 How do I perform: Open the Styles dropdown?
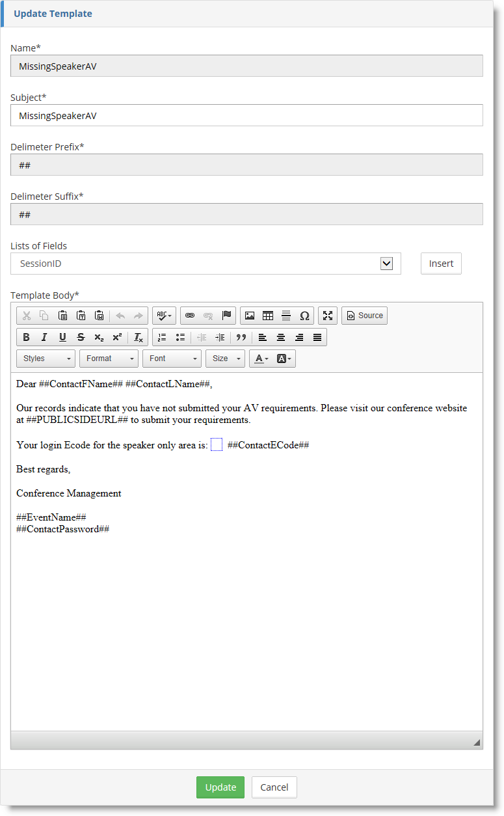46,359
